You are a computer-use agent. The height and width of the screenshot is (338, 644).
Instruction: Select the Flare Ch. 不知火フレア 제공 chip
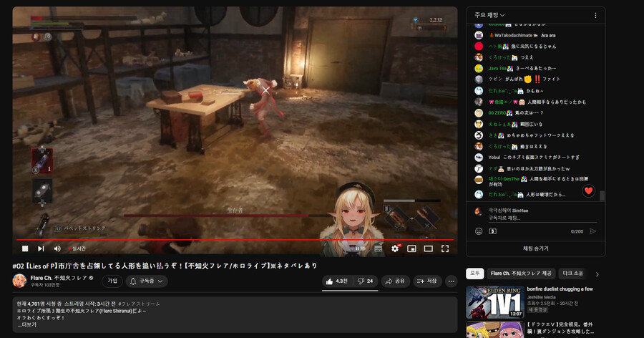click(x=520, y=274)
